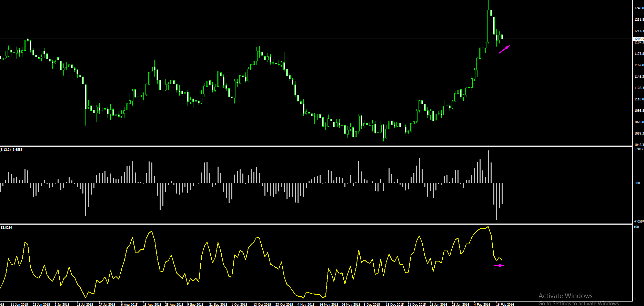Click the 28 Aug 2015 date label
The width and height of the screenshot is (644, 306).
(x=174, y=304)
